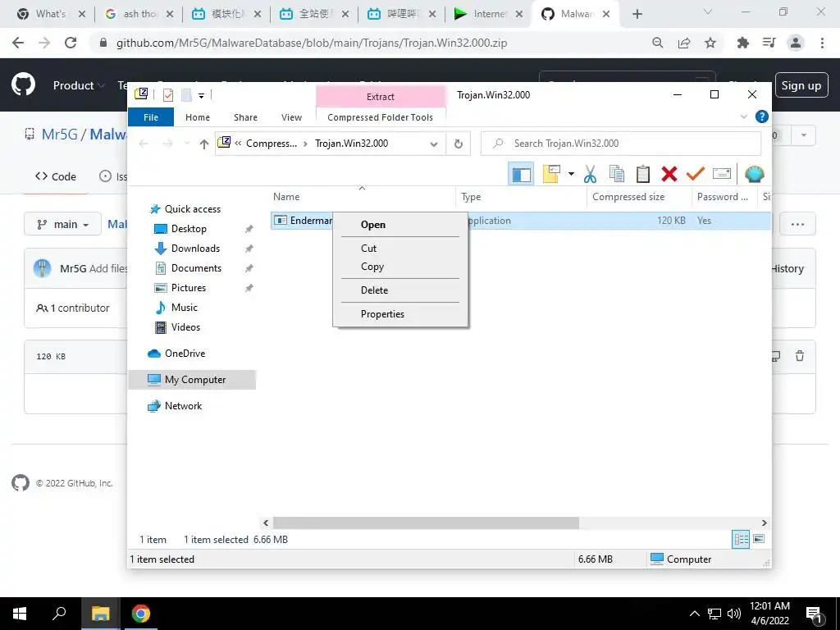Click the Compress breadcrumb segment
This screenshot has height=630, width=840.
point(271,144)
